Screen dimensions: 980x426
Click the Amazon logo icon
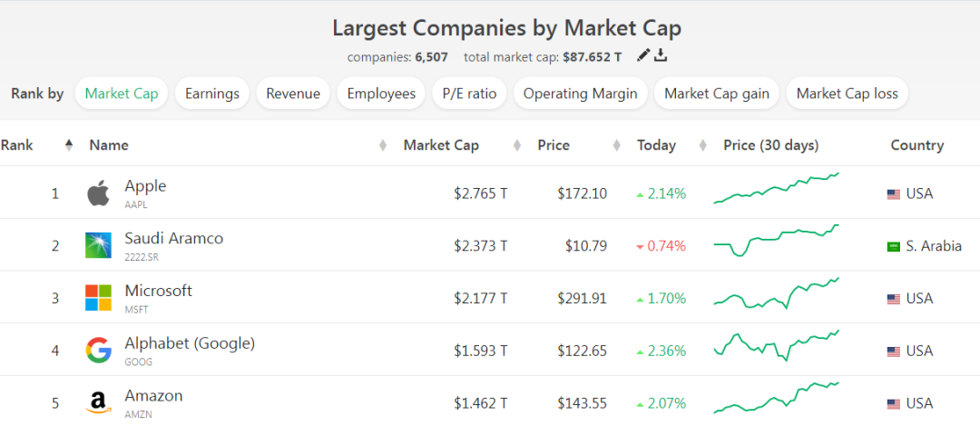pos(98,402)
